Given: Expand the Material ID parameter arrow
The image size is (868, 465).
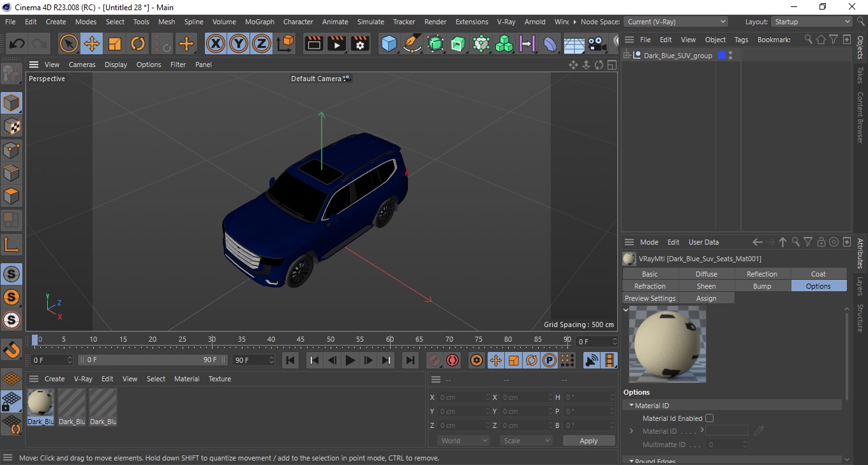Looking at the screenshot, I should point(632,431).
